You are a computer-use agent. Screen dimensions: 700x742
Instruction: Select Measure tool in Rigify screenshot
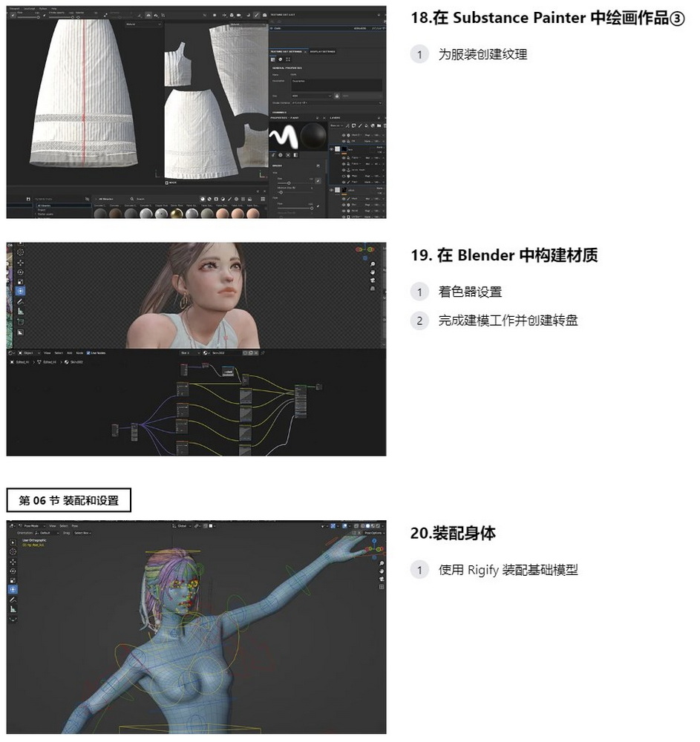coord(13,609)
